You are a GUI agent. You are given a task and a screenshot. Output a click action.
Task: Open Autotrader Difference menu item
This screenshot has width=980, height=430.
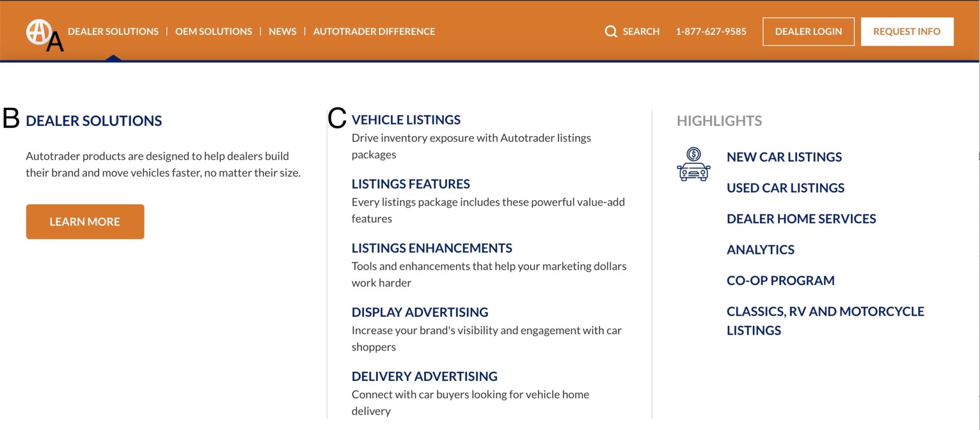pos(374,32)
